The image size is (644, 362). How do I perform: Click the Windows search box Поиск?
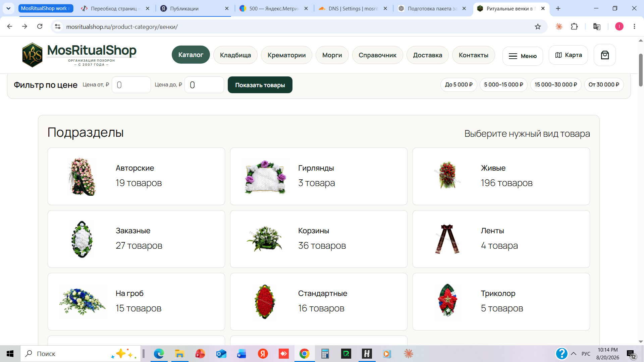coord(80,354)
